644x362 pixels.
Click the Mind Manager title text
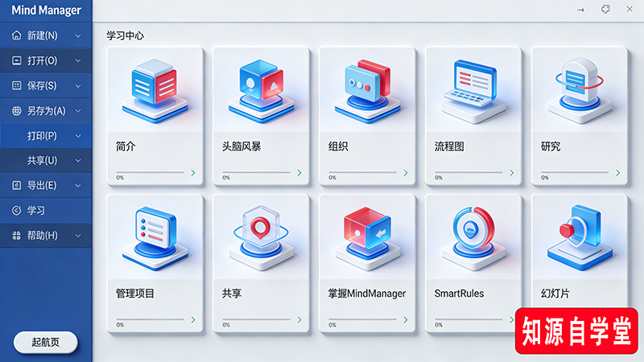click(46, 10)
